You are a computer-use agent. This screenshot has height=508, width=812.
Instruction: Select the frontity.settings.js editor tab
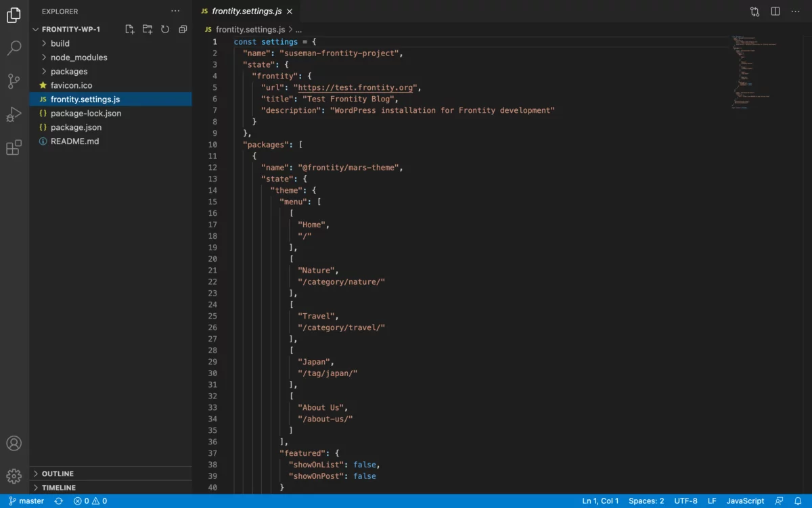(246, 11)
